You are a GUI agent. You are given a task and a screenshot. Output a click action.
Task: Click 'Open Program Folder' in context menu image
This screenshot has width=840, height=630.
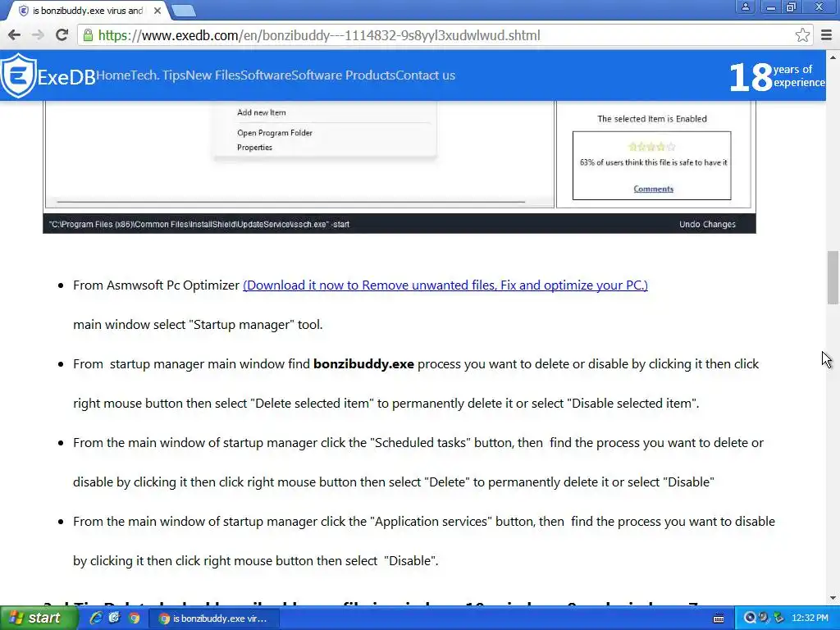274,133
